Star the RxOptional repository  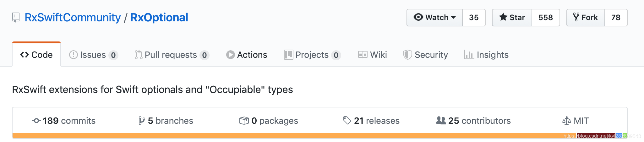512,18
